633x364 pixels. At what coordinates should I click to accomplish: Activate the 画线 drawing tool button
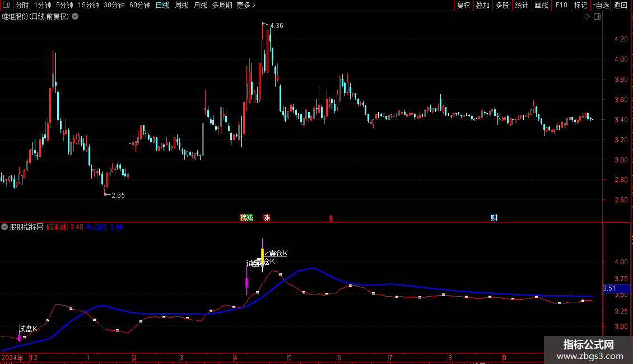click(x=541, y=5)
